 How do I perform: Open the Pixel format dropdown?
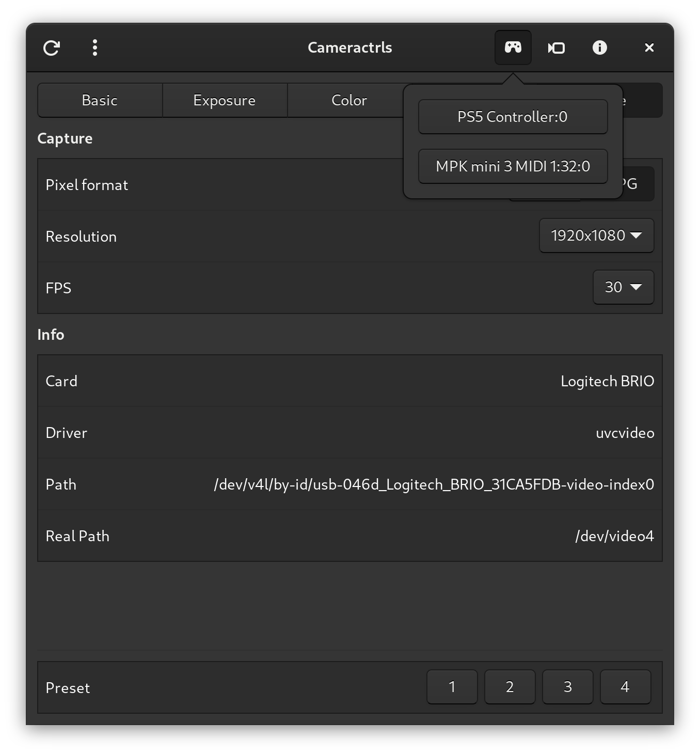[x=638, y=184]
